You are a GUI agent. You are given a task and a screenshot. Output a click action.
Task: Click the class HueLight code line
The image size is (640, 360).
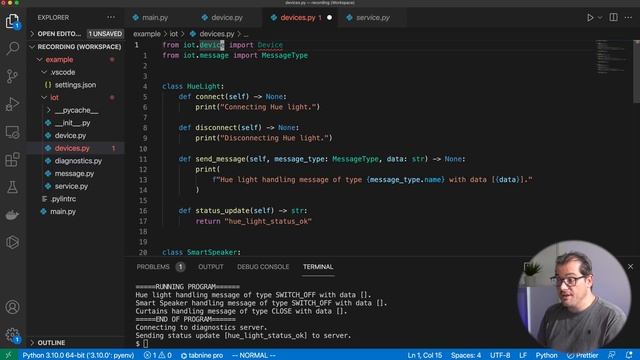pos(193,87)
